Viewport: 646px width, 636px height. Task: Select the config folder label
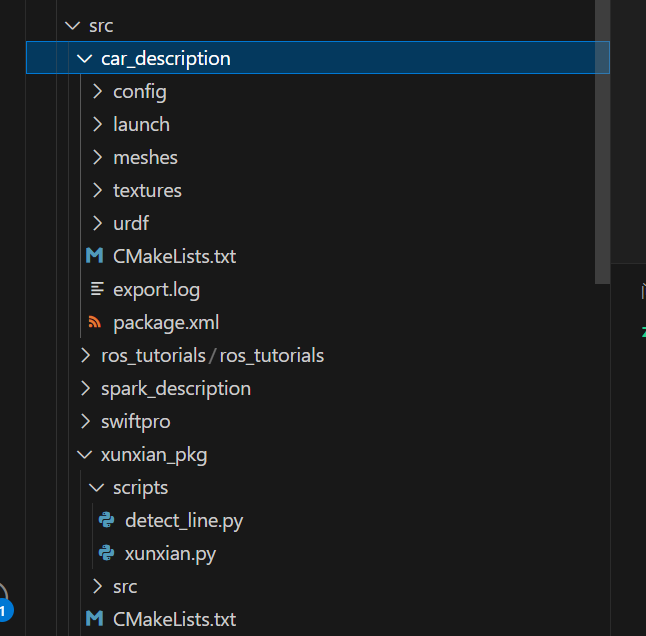[140, 92]
